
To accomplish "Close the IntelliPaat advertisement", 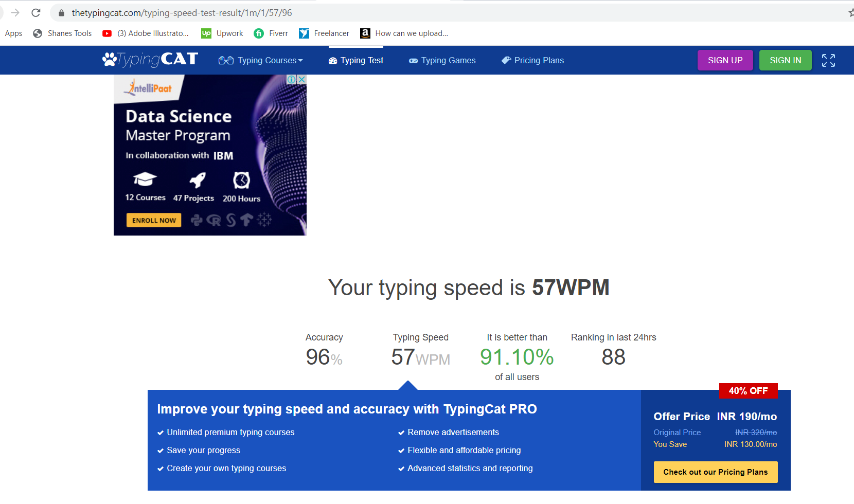I will point(302,79).
